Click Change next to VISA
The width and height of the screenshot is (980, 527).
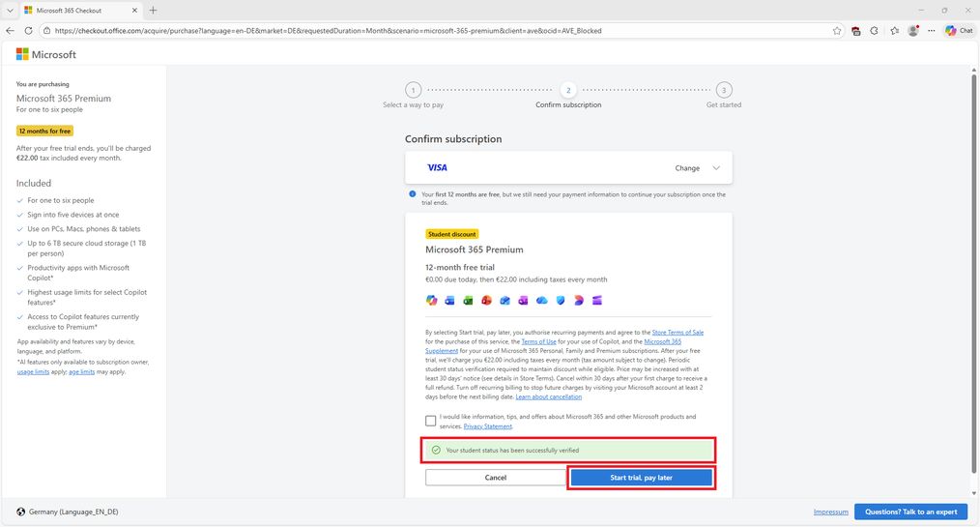(687, 168)
